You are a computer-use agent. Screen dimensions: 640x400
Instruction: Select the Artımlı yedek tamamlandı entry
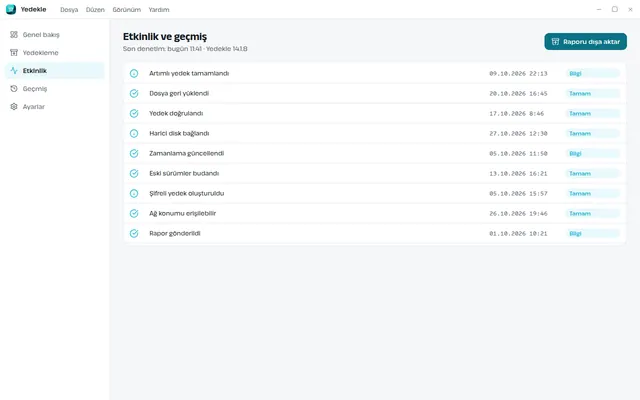(x=375, y=73)
